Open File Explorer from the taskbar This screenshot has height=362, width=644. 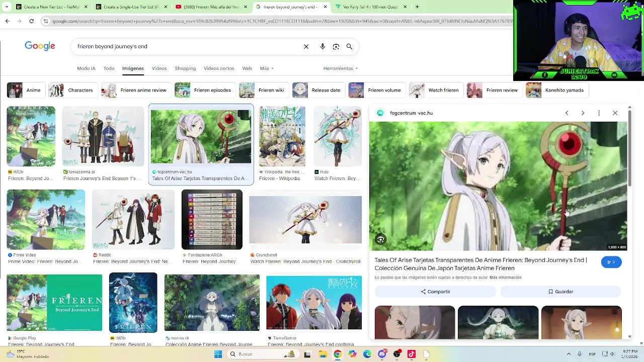323,354
